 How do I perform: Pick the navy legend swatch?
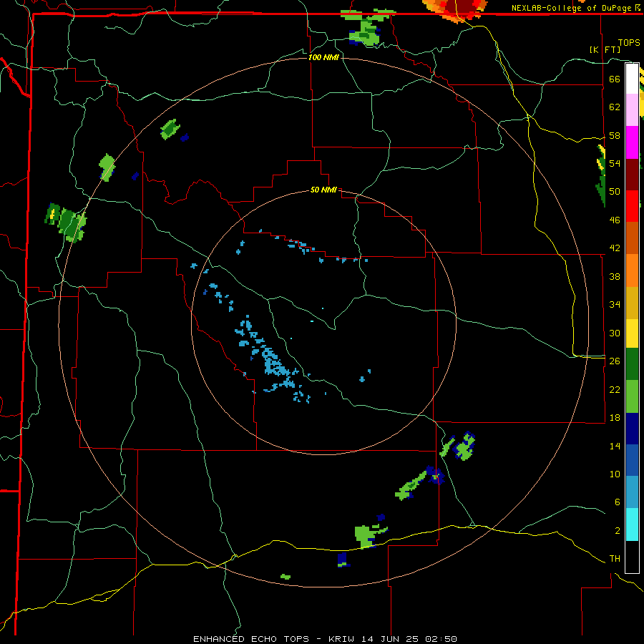632,429
